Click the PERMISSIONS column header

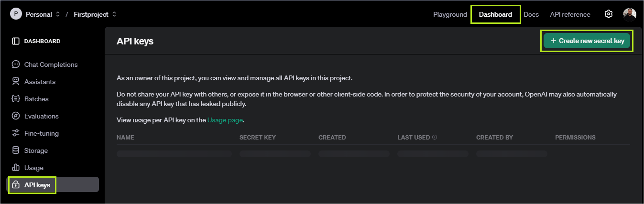point(575,137)
